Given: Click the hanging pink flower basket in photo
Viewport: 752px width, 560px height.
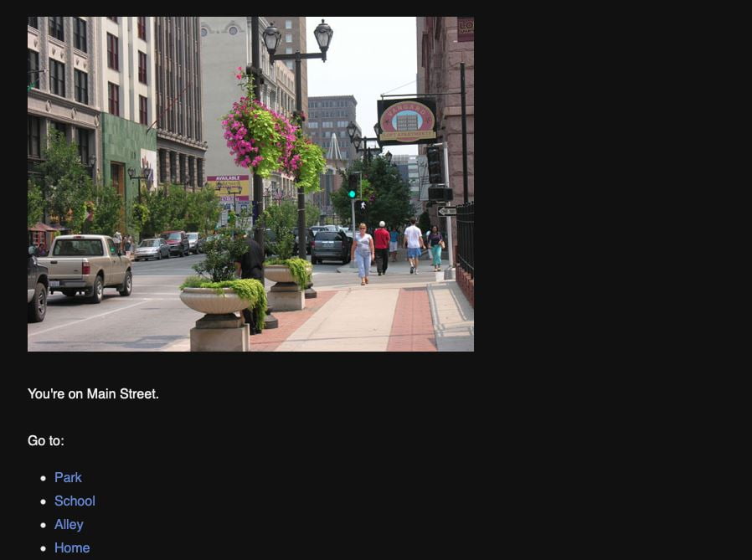Looking at the screenshot, I should click(x=263, y=136).
